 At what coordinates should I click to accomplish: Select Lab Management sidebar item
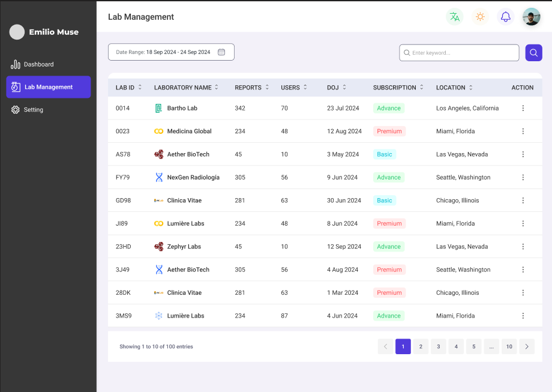point(48,87)
